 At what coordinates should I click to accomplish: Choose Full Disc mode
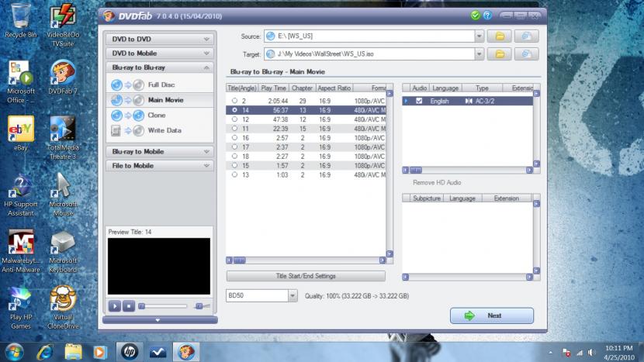click(x=160, y=85)
